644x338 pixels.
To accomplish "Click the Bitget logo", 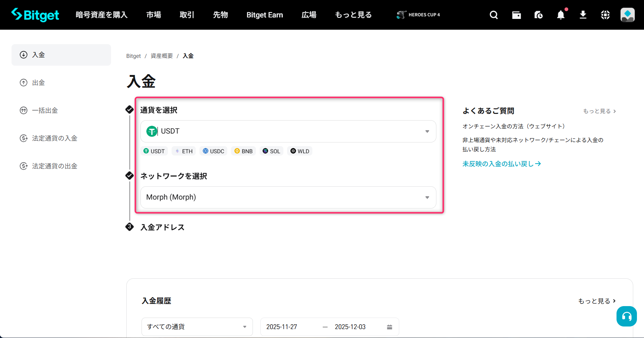I will [35, 15].
